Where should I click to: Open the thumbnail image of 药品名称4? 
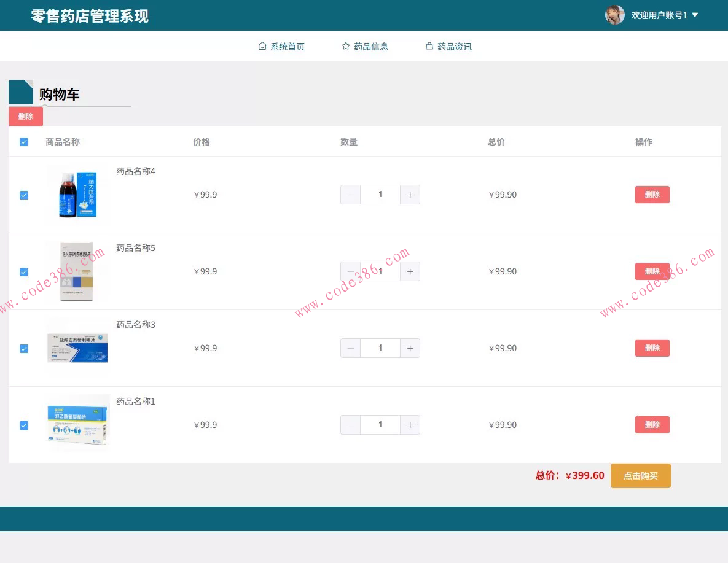click(x=77, y=194)
